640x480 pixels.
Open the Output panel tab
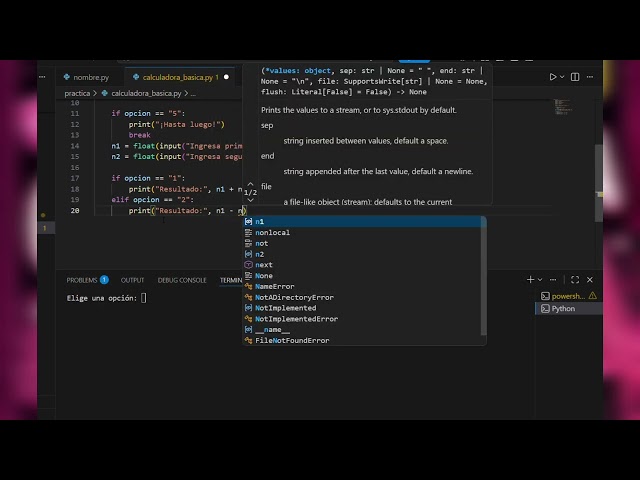coord(132,280)
